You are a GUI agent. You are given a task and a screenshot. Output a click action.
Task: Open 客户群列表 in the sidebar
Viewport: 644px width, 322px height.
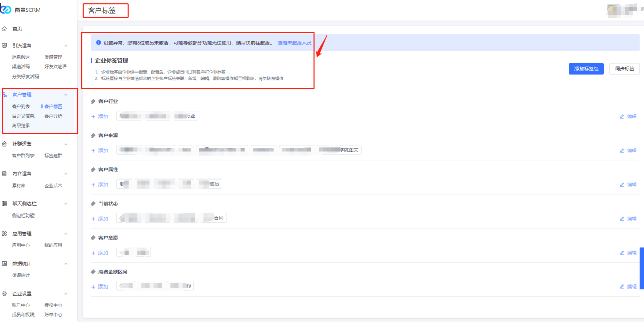tap(23, 156)
